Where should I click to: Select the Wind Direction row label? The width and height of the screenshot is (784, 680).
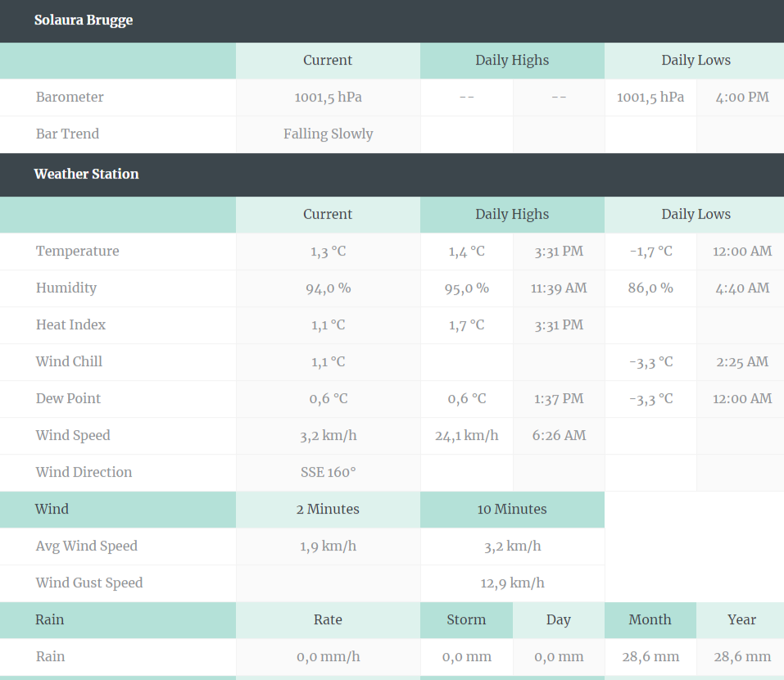(x=84, y=472)
